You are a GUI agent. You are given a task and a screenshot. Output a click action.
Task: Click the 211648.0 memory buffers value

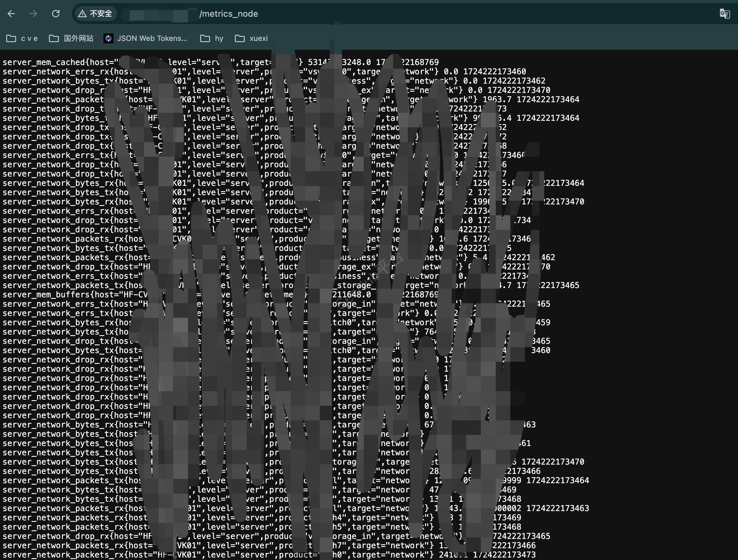[x=351, y=295]
